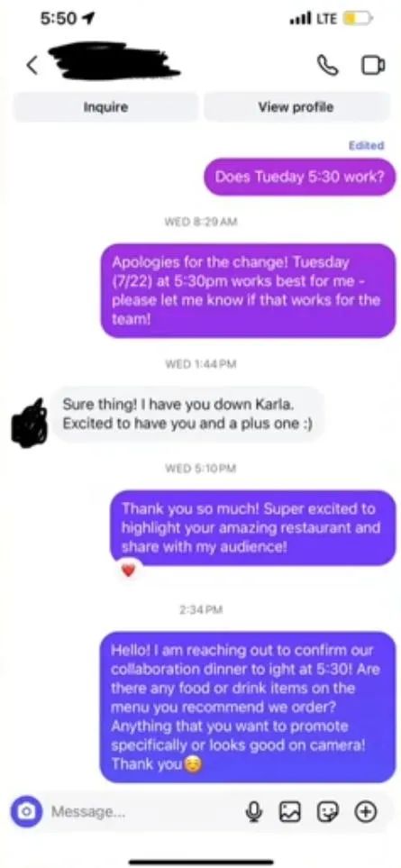
Task: Select the 'Sure thing! I have you down' message
Action: coord(187,414)
